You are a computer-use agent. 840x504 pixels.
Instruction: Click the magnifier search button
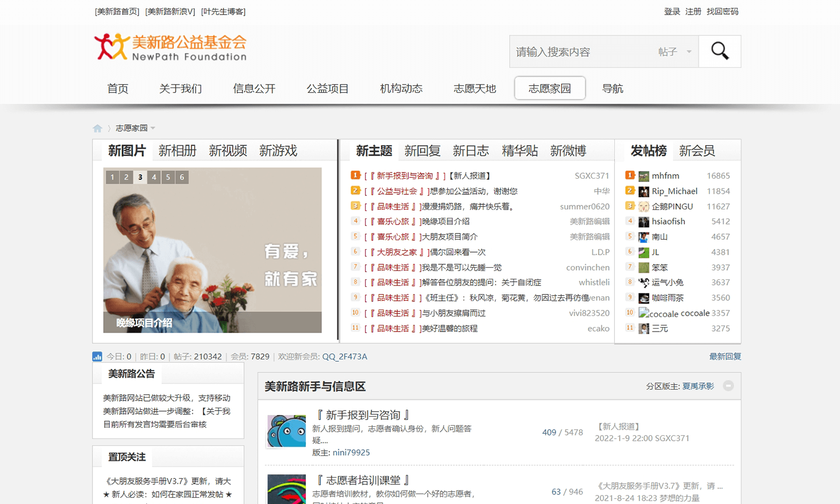click(720, 52)
